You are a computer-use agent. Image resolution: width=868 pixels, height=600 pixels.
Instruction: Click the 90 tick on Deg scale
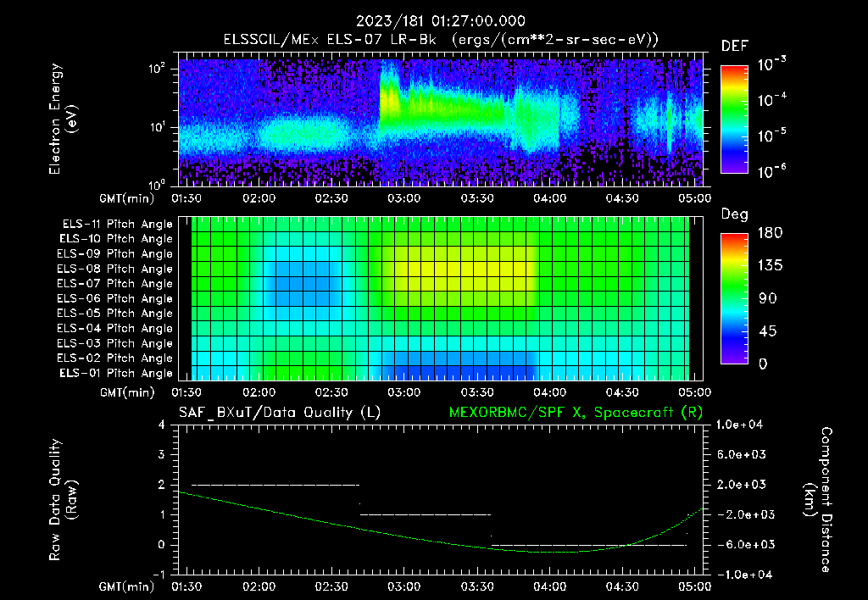[767, 298]
